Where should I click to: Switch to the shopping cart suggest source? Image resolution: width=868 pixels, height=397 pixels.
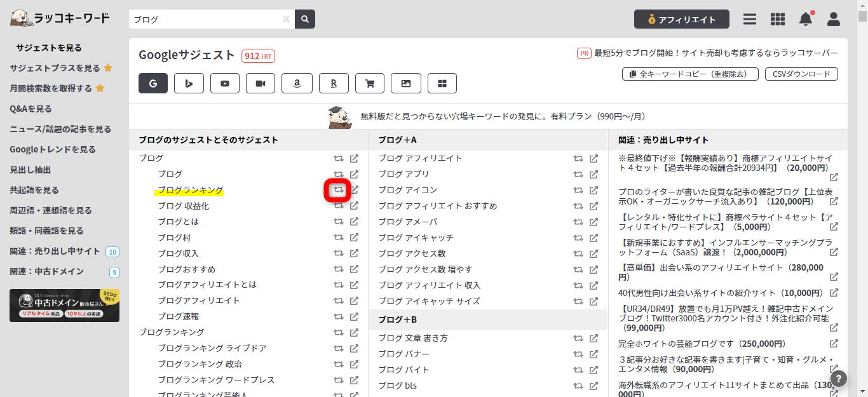370,83
